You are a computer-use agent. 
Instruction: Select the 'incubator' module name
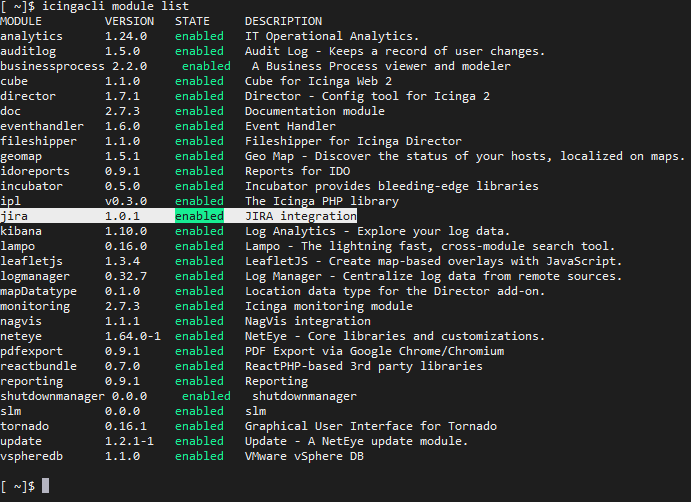tap(31, 186)
